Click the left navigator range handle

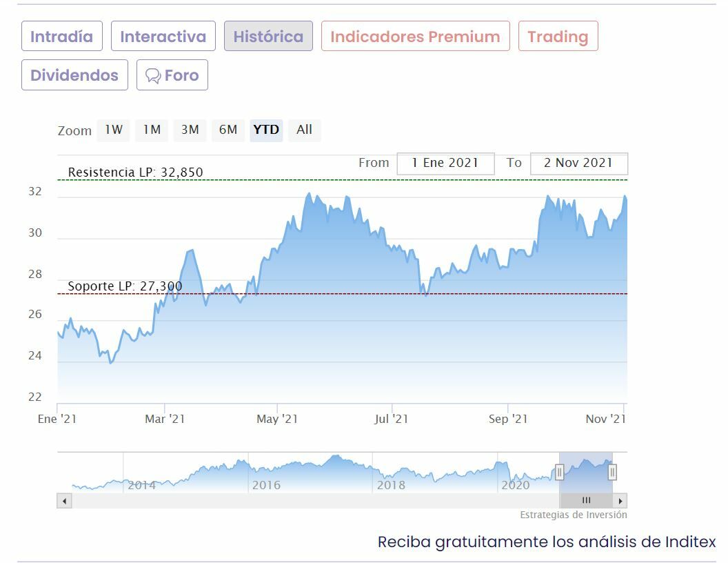(x=560, y=472)
